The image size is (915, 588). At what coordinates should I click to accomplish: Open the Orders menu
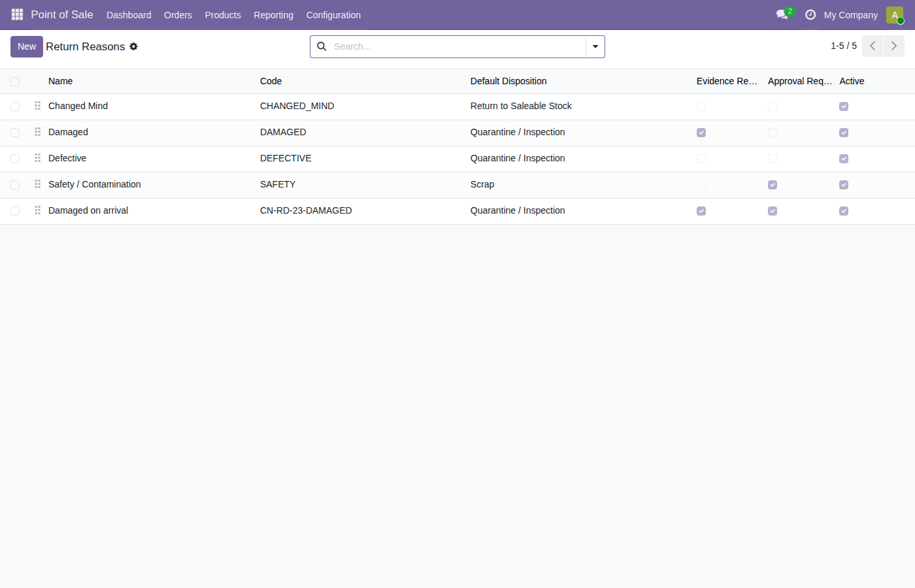[x=178, y=15]
